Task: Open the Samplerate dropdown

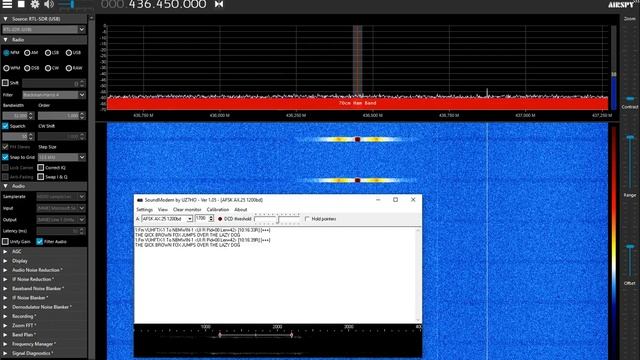Action: pyautogui.click(x=61, y=197)
